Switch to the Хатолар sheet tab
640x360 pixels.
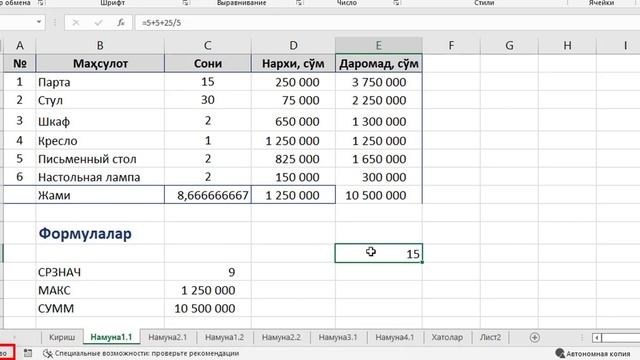[447, 337]
